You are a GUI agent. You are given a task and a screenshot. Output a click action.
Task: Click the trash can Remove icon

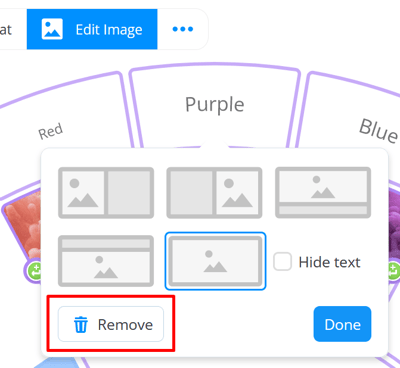(x=81, y=325)
